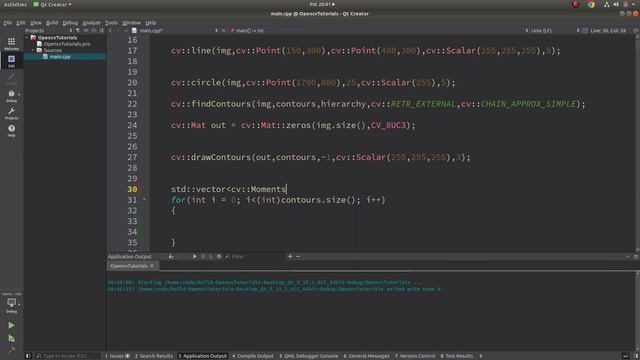Toggle the left sidebar visibility icon
Image resolution: width=640 pixels, height=360 pixels.
28,356
